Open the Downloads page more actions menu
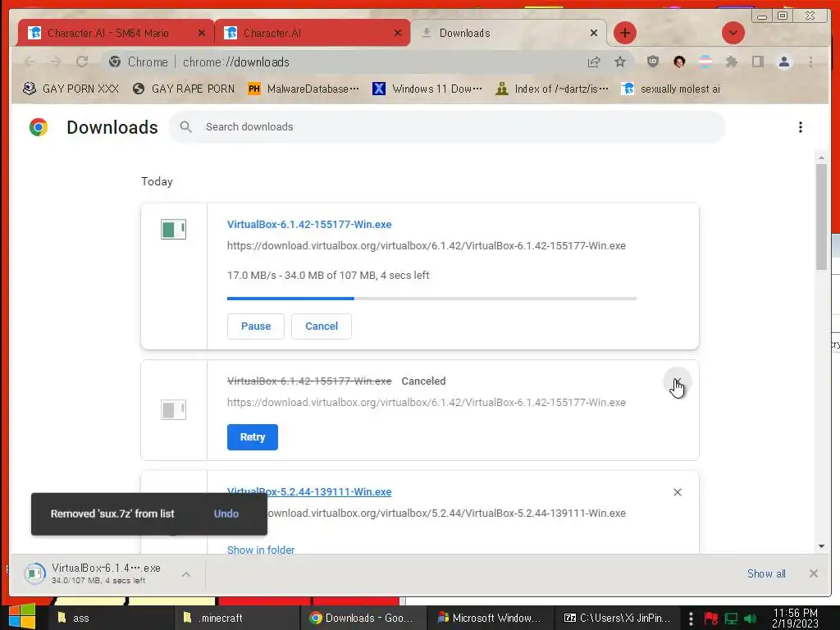Screen dimensions: 840x630 click(x=801, y=127)
